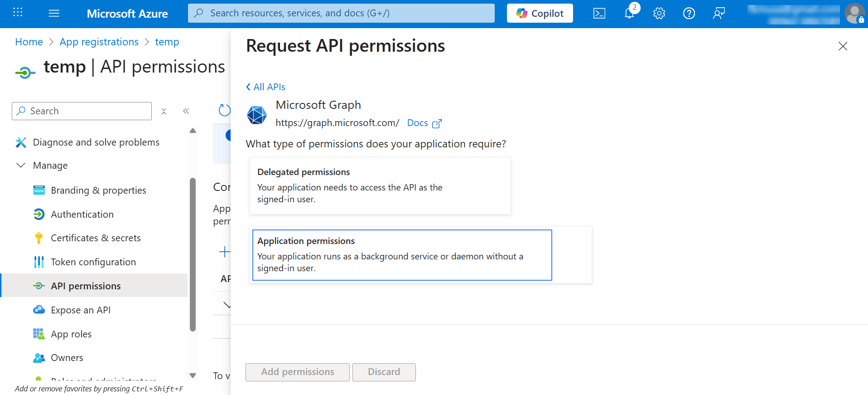Open the feedback icon in header
The height and width of the screenshot is (395, 868).
[x=719, y=14]
